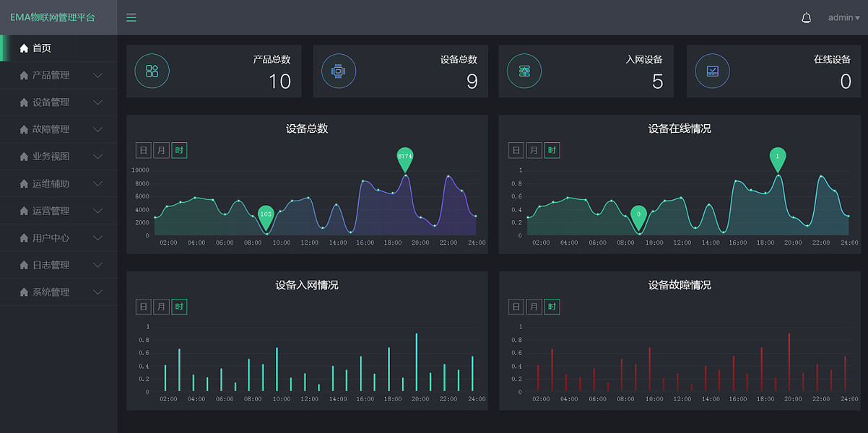Expand the 产品管理 menu chevron
Viewport: 868px width, 433px height.
click(98, 75)
